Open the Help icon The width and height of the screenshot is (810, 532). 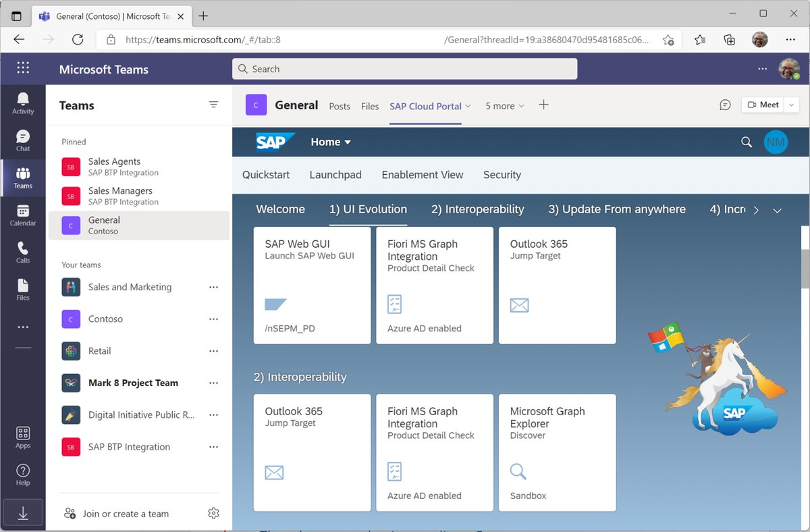click(x=23, y=475)
